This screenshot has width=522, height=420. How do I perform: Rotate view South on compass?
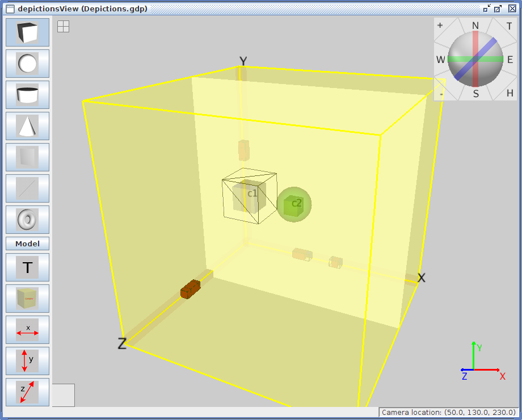tap(476, 94)
